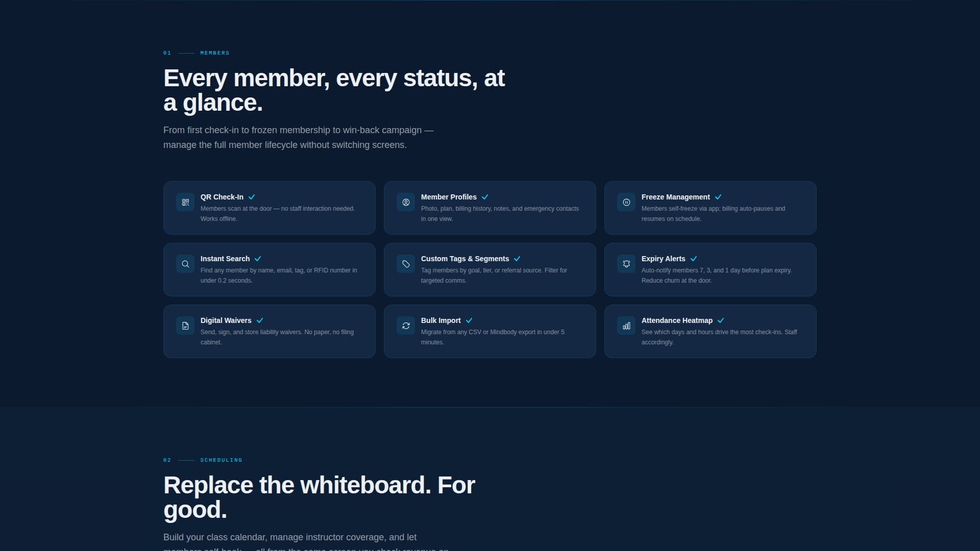Click the description 'See which days and hours drive'
This screenshot has height=551, width=980.
click(719, 337)
